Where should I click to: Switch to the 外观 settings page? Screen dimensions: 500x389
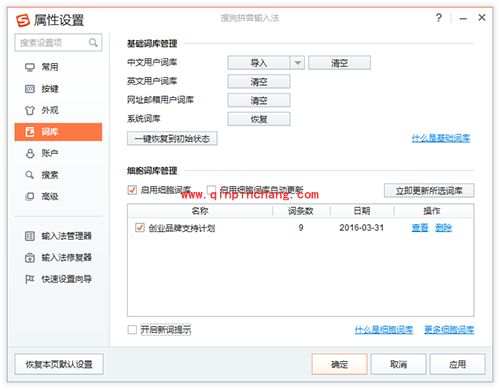58,110
